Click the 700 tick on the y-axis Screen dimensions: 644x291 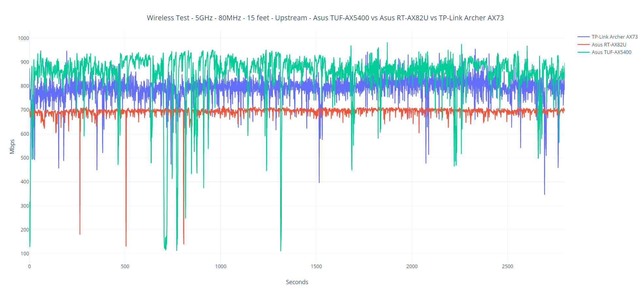[x=25, y=110]
